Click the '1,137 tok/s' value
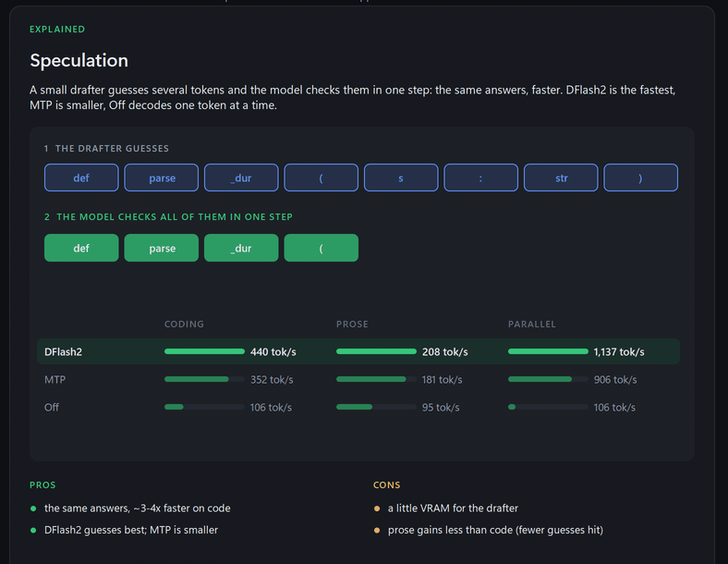The height and width of the screenshot is (564, 728). pyautogui.click(x=619, y=351)
